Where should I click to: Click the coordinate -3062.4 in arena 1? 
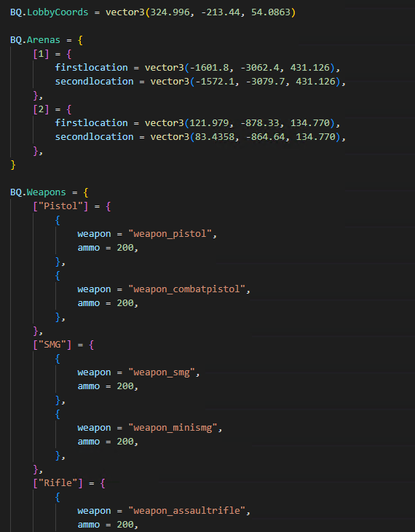tap(260, 68)
